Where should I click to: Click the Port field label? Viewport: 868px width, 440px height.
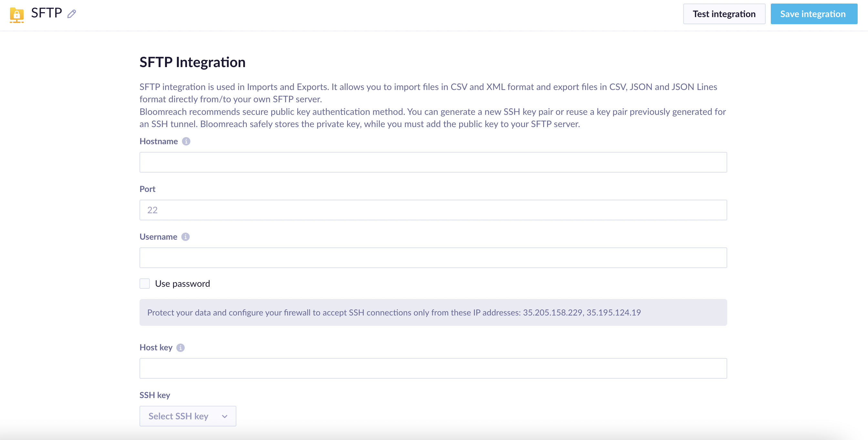pos(147,189)
